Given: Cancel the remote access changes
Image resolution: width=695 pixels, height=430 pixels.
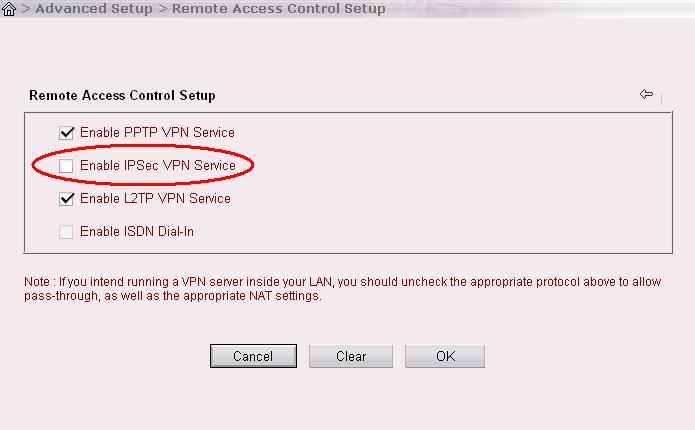Looking at the screenshot, I should tap(253, 356).
